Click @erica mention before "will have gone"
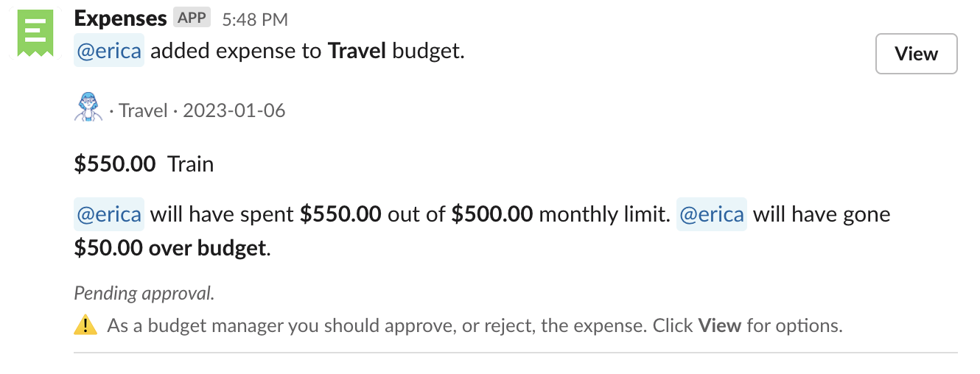The image size is (980, 374). (x=712, y=214)
